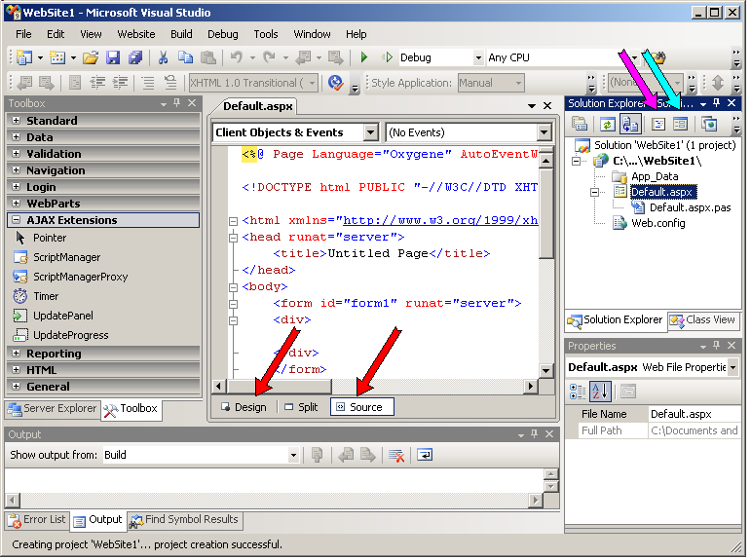
Task: Click the Save All toolbar icon
Action: [135, 57]
